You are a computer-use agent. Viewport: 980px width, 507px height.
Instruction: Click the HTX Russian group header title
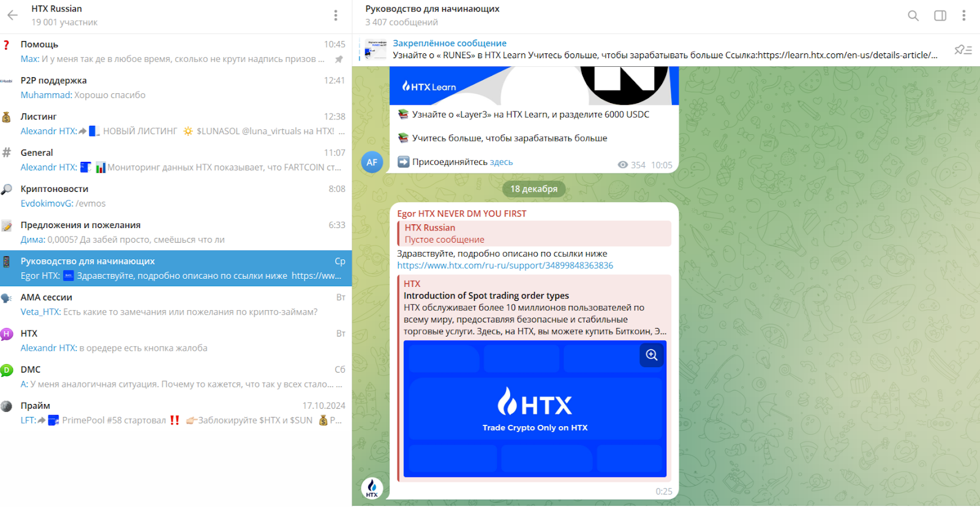(x=56, y=9)
